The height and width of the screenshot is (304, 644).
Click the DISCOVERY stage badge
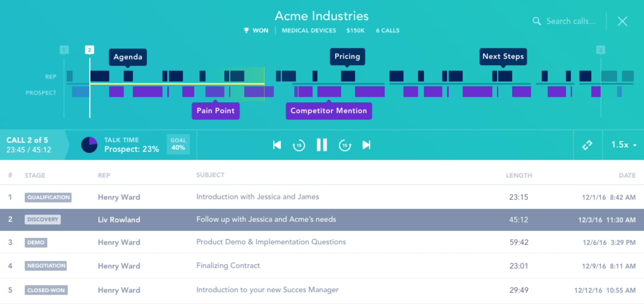point(43,220)
